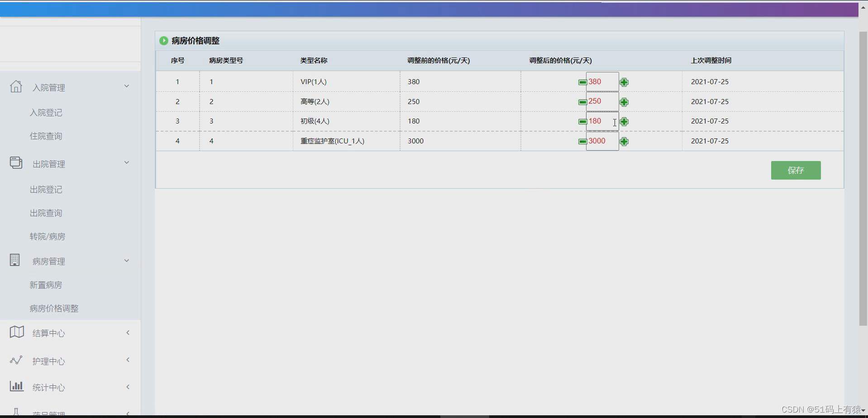Click the 上次调整时间 column header
Viewport: 868px width, 418px height.
(x=711, y=61)
